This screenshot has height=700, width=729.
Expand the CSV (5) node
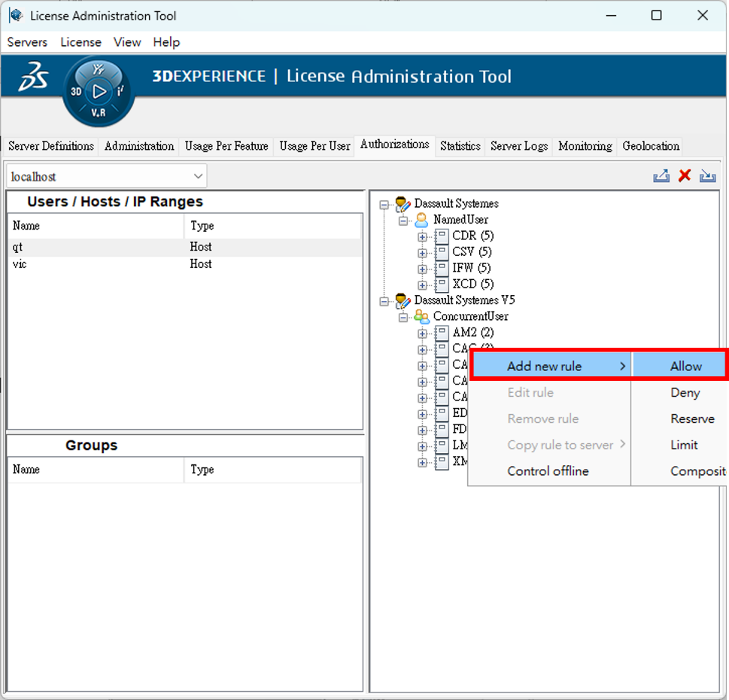422,253
